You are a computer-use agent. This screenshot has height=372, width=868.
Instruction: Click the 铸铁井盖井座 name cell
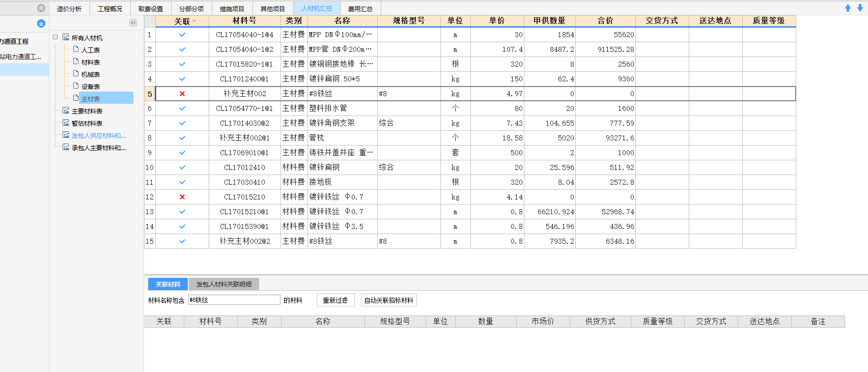tap(343, 153)
